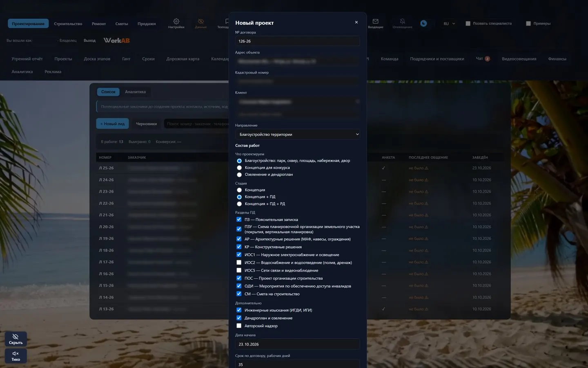Open the Настройки gear icon
588x368 pixels.
click(x=176, y=23)
